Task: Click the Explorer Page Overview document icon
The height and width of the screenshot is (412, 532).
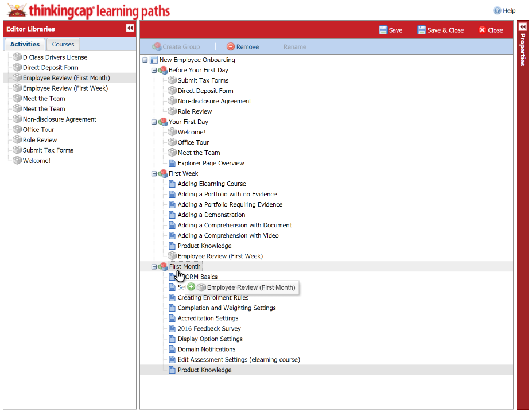Action: [172, 163]
